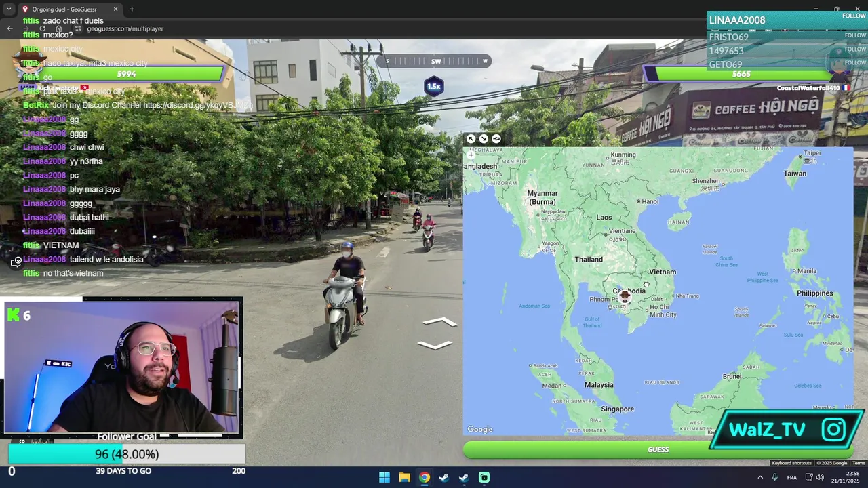Open the Windows Start menu
This screenshot has height=488, width=868.
coord(384,477)
